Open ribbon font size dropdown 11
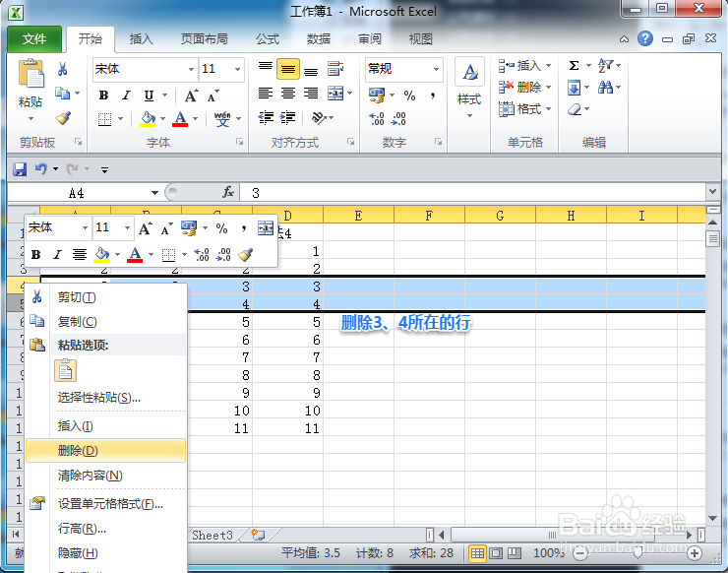The image size is (728, 573). [237, 69]
